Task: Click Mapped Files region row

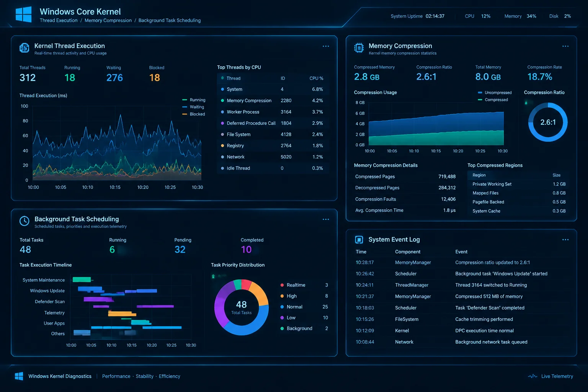Action: (519, 193)
